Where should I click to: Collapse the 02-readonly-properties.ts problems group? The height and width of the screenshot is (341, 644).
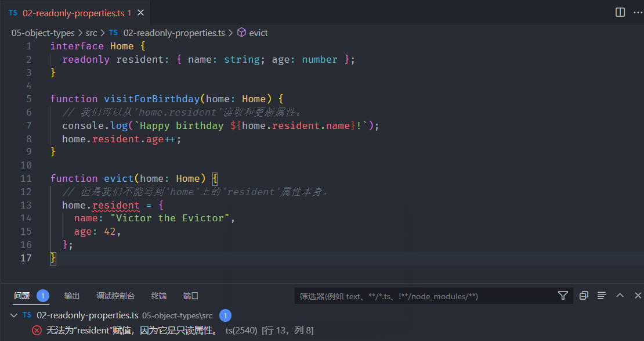coord(14,315)
